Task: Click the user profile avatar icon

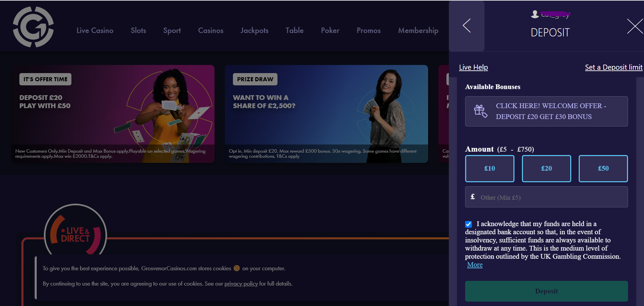Action: [535, 14]
